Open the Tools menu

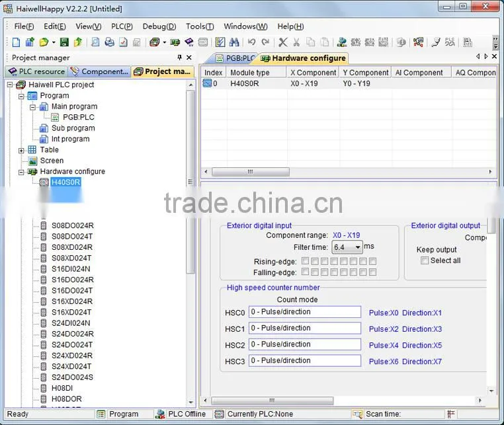tap(200, 26)
